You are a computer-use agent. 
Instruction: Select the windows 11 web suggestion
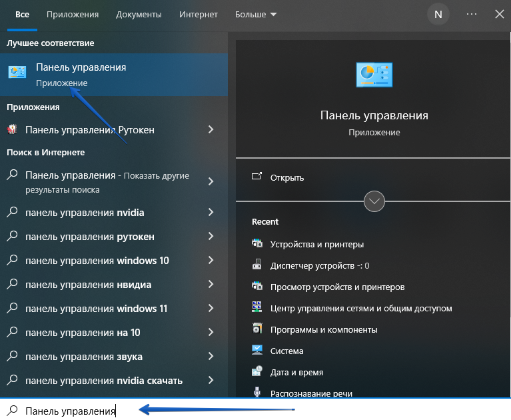pos(97,309)
